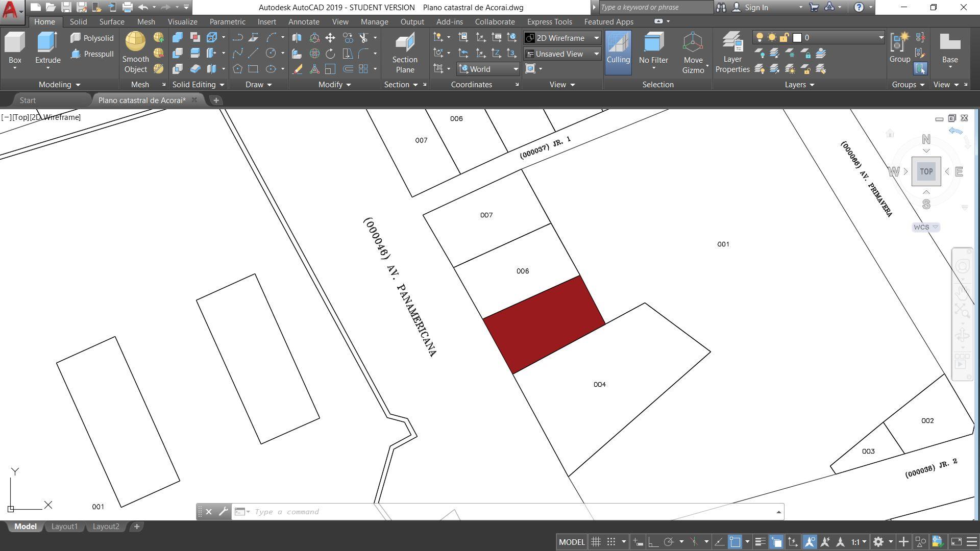Screen dimensions: 980x551
Task: Click the Move tool in Modify panel
Action: point(330,38)
